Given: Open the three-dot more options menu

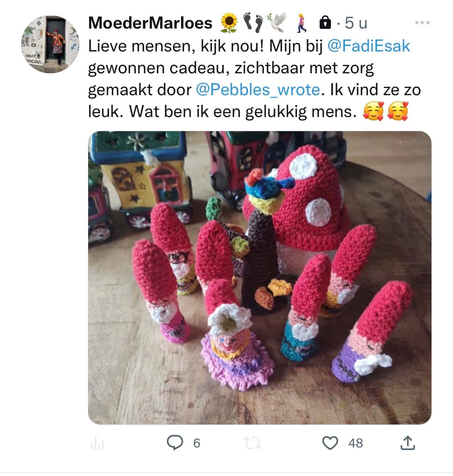Looking at the screenshot, I should [422, 23].
